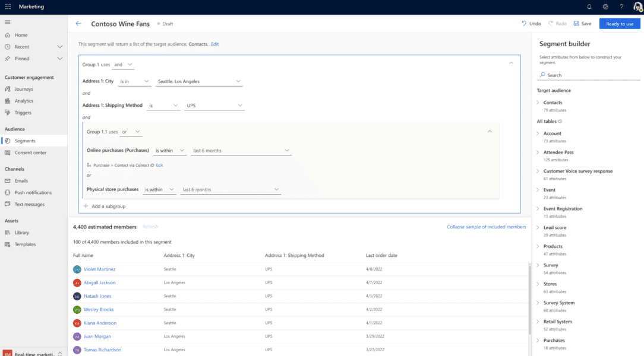This screenshot has width=644, height=356.
Task: Open Journeys in the left navigation
Action: tap(24, 89)
